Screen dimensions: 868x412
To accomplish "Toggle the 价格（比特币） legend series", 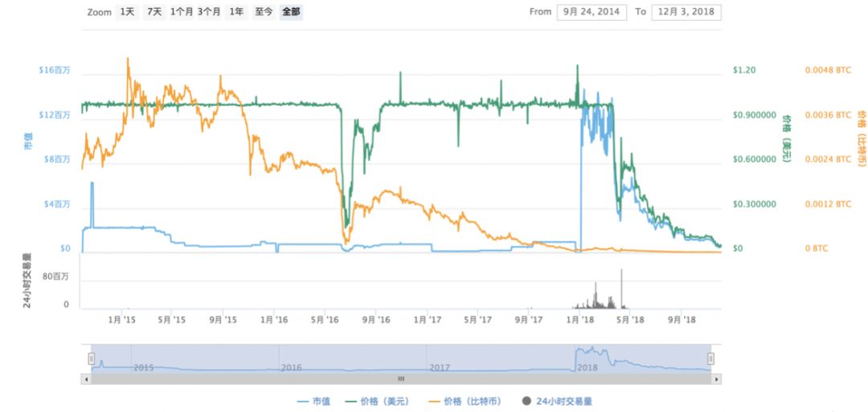I will point(467,402).
